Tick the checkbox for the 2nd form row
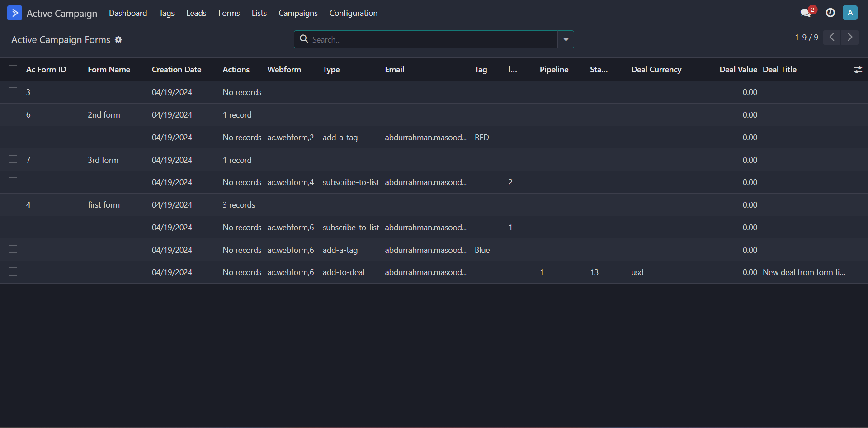868x428 pixels. click(x=13, y=114)
